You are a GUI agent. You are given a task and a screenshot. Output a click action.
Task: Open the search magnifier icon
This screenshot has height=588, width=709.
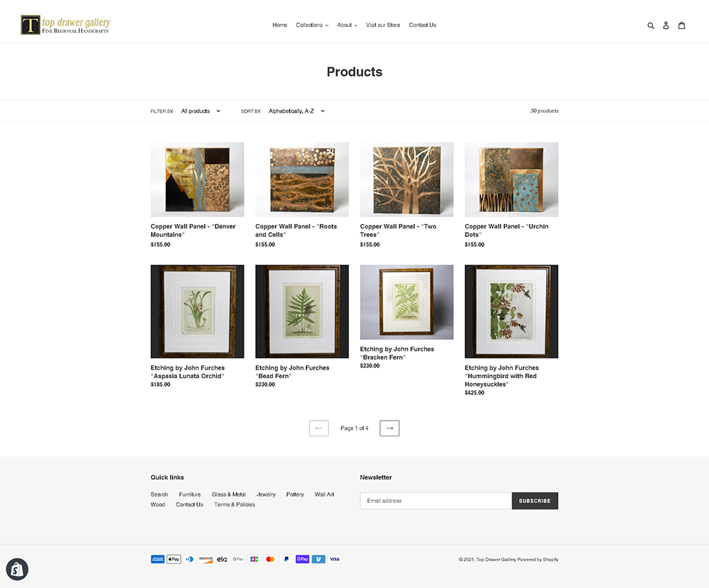tap(651, 26)
